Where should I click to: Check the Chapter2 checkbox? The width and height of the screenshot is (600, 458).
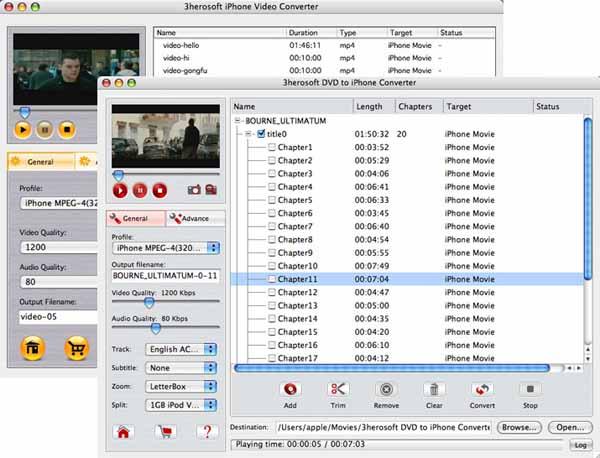pos(272,160)
